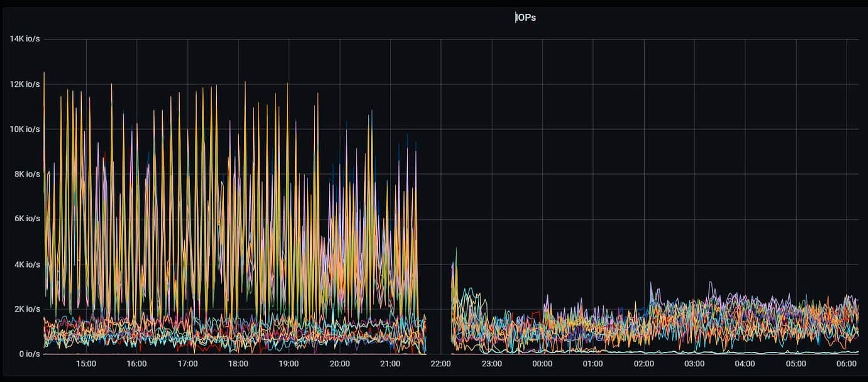
Task: Click the 8K io/s y-axis label
Action: click(25, 174)
